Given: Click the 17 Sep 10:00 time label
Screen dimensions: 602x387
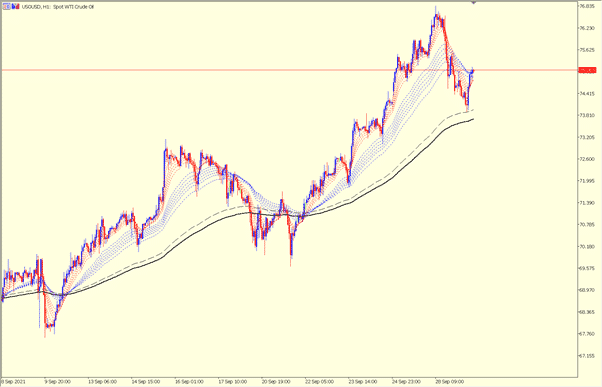Looking at the screenshot, I should [232, 382].
